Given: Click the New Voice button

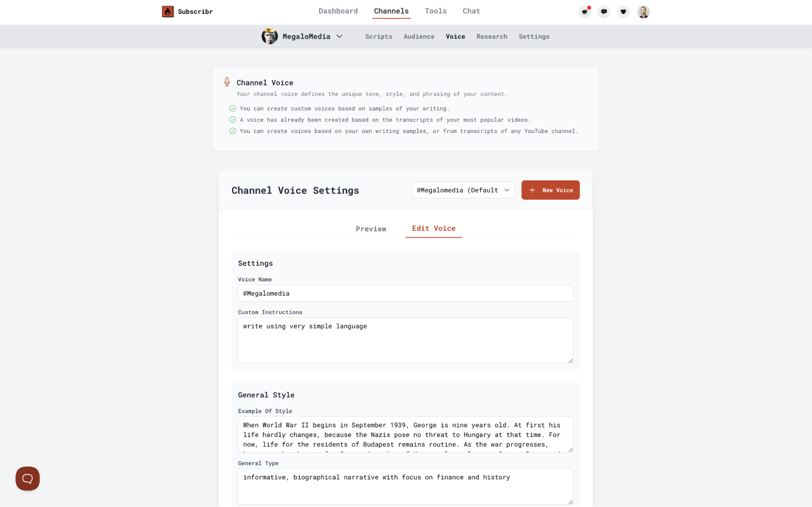Looking at the screenshot, I should pyautogui.click(x=550, y=190).
